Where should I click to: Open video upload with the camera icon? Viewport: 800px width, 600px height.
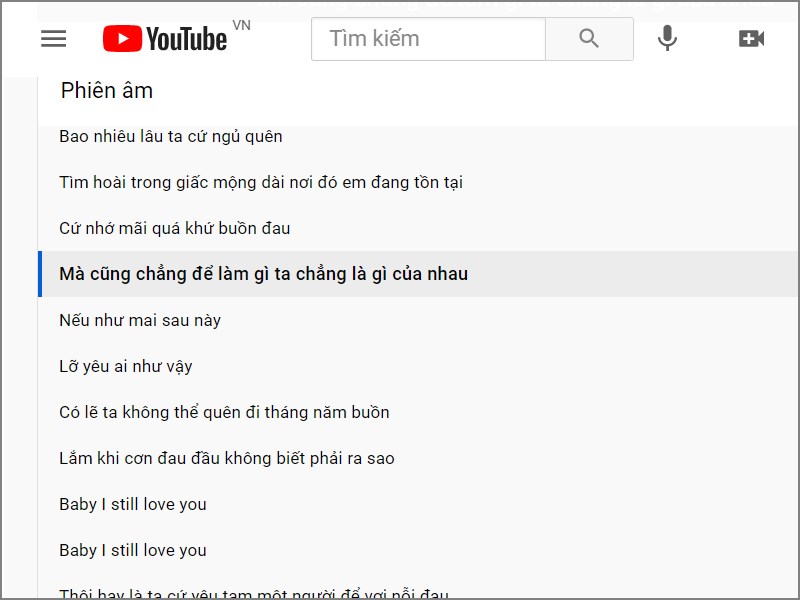click(x=751, y=38)
